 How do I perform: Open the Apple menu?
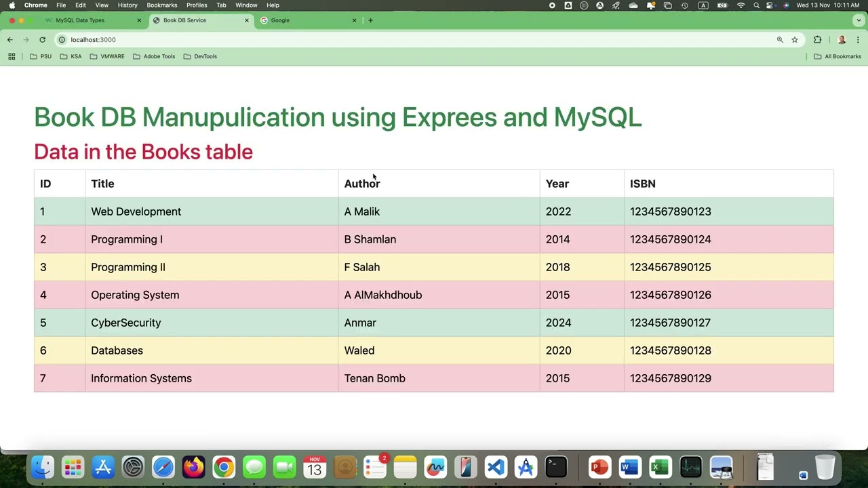click(x=12, y=5)
